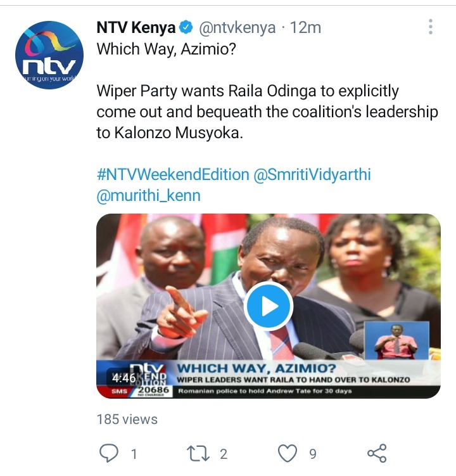Retweet this NTV Kenya post
The width and height of the screenshot is (456, 476).
198,454
